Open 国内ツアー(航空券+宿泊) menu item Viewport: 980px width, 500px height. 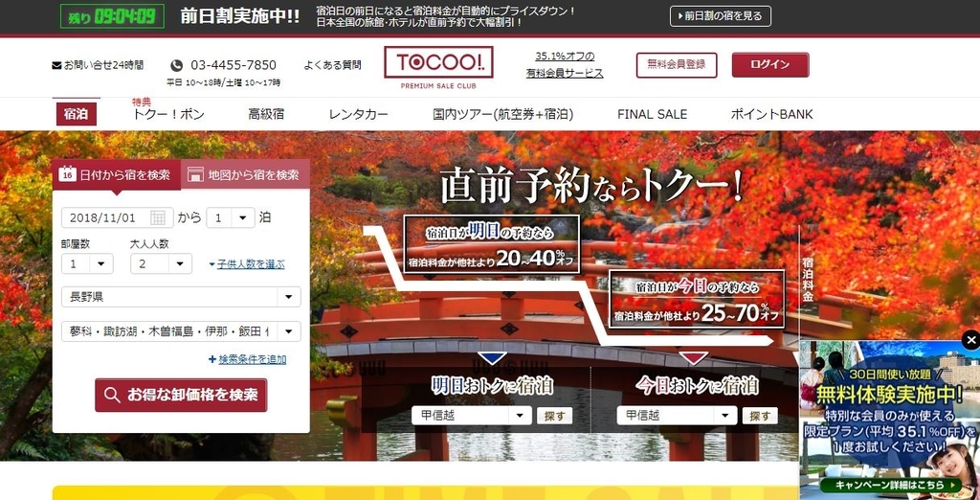coord(503,115)
